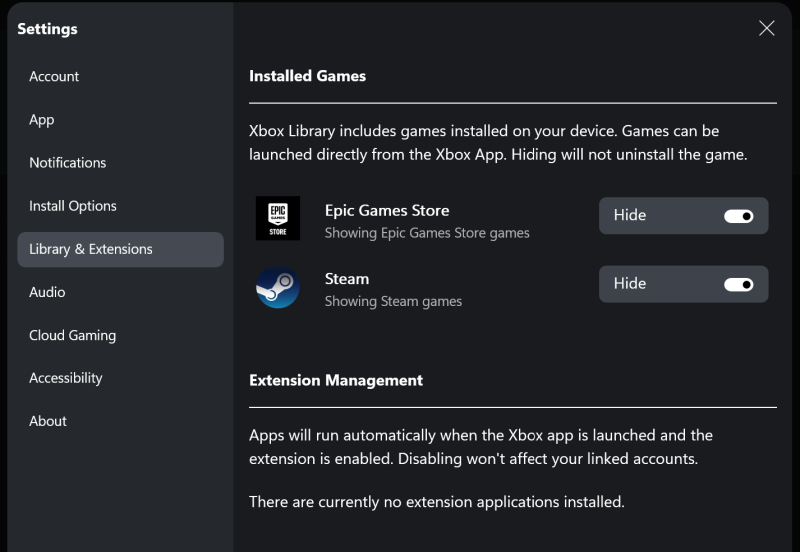
Task: Click the Epic Games Store logo icon
Action: click(x=278, y=218)
